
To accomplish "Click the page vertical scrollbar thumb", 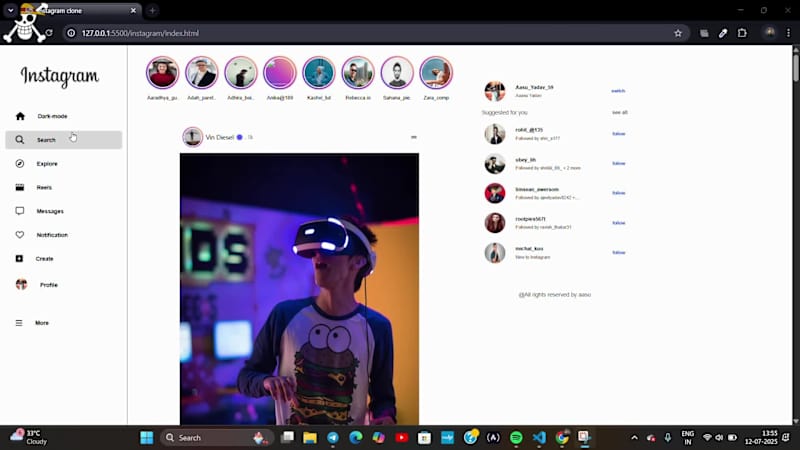I will click(795, 66).
